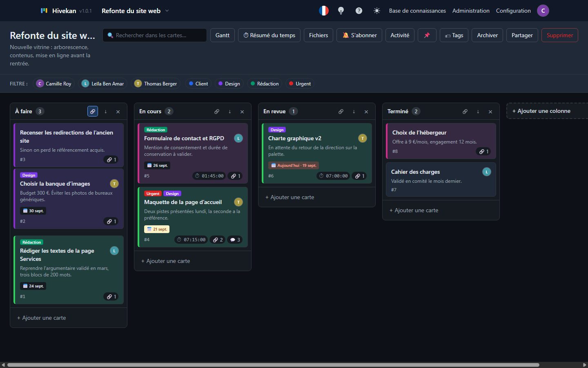Open the Base de connaissances menu
This screenshot has width=588, height=368.
pyautogui.click(x=417, y=11)
